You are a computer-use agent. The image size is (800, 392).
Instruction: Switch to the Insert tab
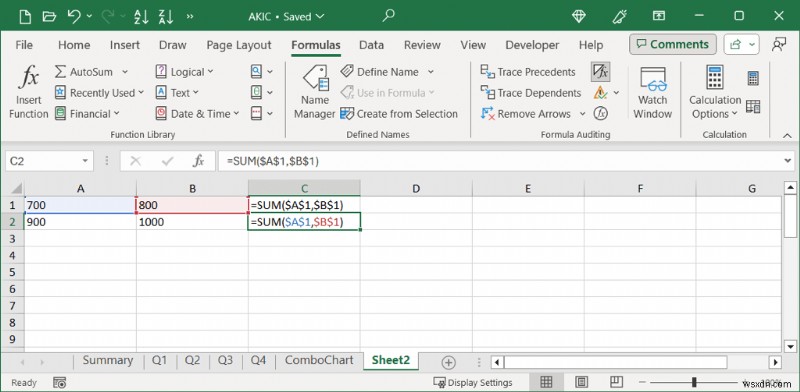pos(124,45)
